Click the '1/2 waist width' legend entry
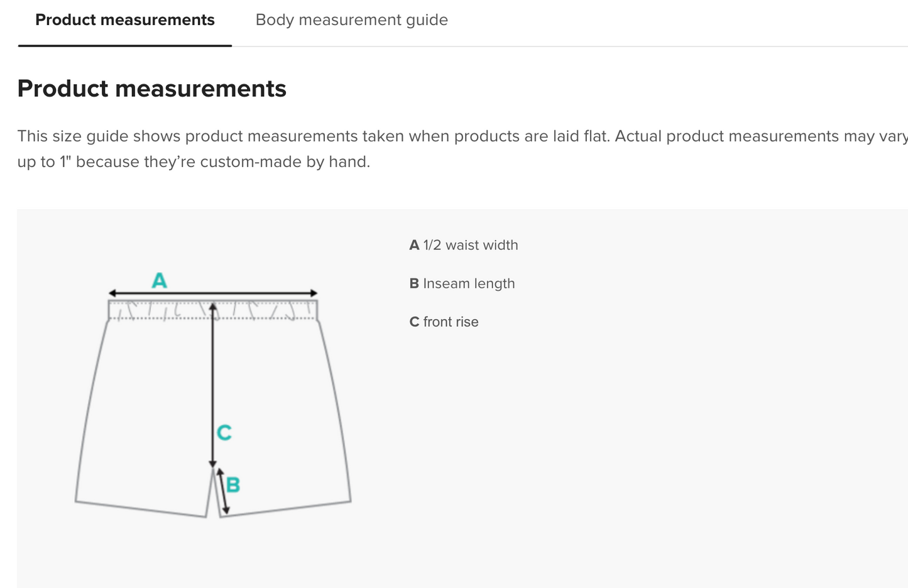The image size is (908, 588). click(x=464, y=245)
